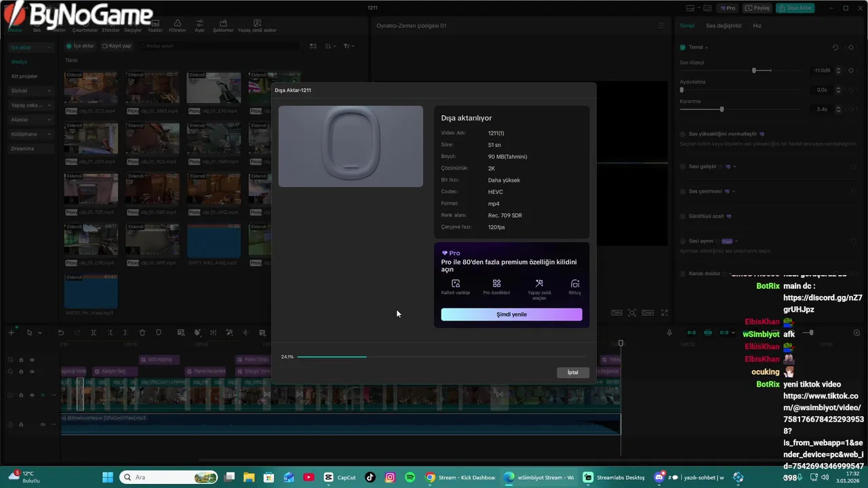Open the player panel hamburger menu
The height and width of the screenshot is (488, 868).
[x=661, y=26]
